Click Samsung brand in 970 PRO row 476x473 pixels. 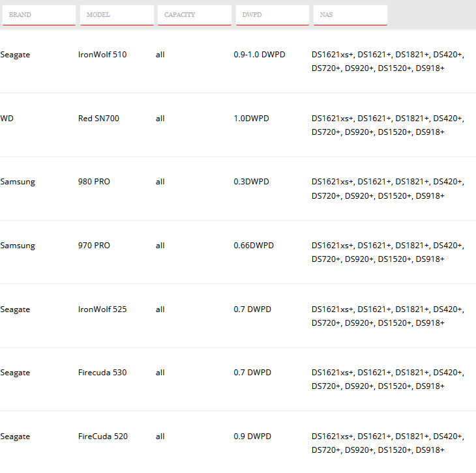(18, 246)
